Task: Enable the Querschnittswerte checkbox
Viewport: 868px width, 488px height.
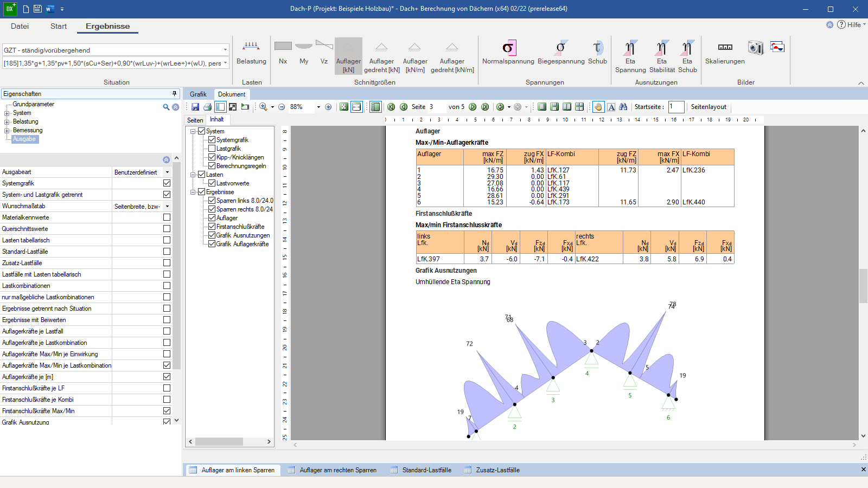Action: [x=167, y=229]
